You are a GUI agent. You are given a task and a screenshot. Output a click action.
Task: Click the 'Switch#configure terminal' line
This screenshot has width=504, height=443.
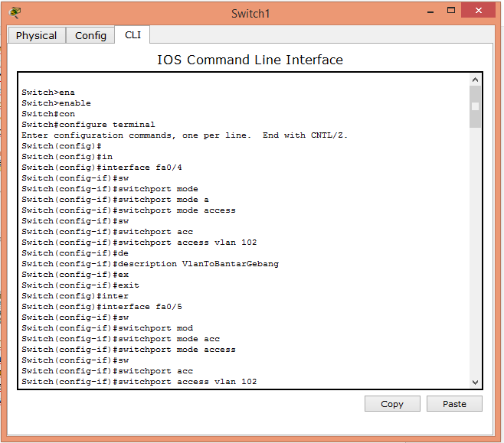point(88,125)
